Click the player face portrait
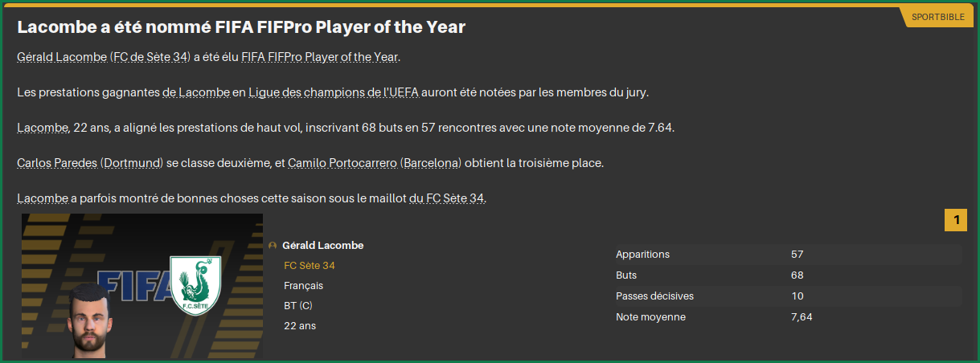Image resolution: width=980 pixels, height=363 pixels. pyautogui.click(x=91, y=321)
